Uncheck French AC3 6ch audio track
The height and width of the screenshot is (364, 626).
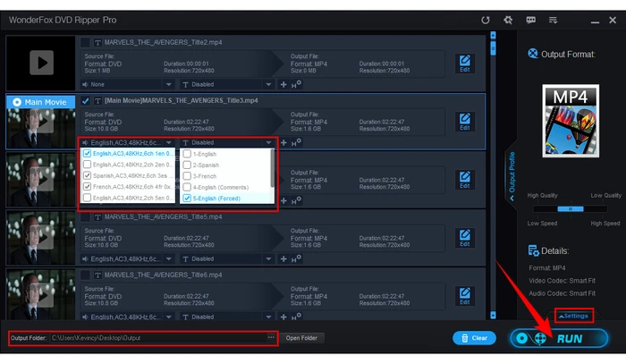[87, 186]
